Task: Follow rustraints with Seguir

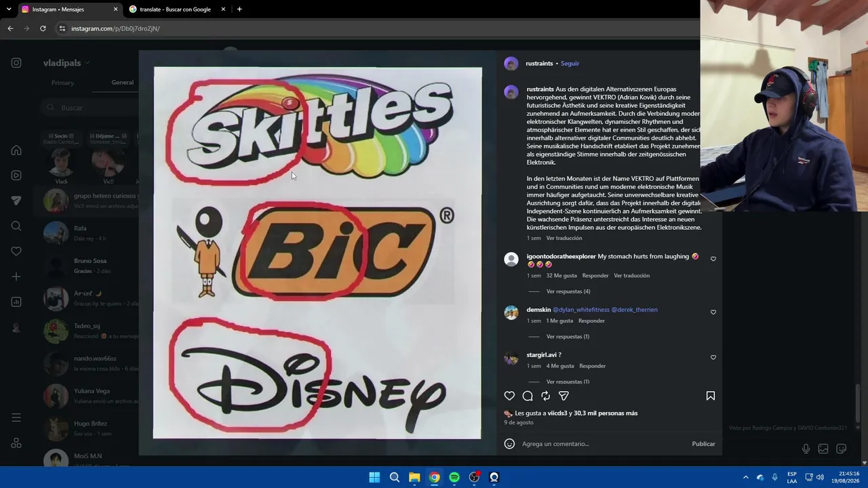Action: (x=570, y=64)
